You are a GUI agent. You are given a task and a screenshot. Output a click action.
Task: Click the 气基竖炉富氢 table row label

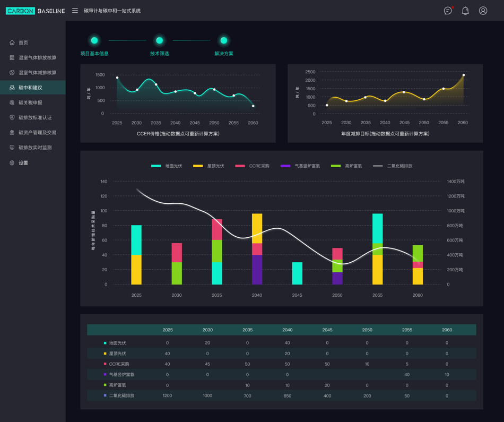(121, 374)
